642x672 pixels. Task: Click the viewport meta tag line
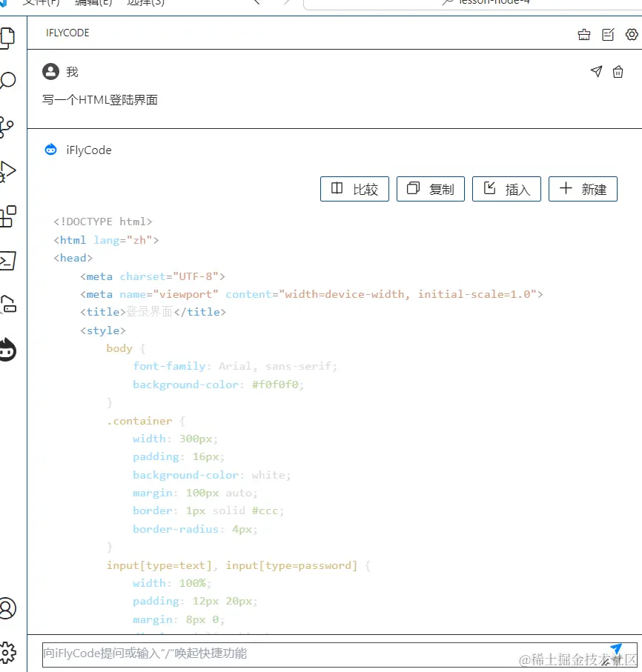click(x=312, y=294)
